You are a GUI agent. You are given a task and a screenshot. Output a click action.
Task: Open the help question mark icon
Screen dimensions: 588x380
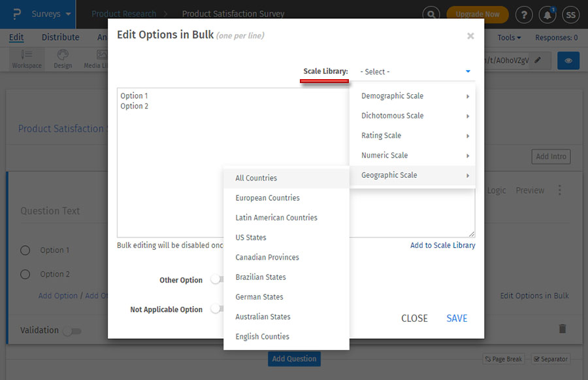point(524,14)
